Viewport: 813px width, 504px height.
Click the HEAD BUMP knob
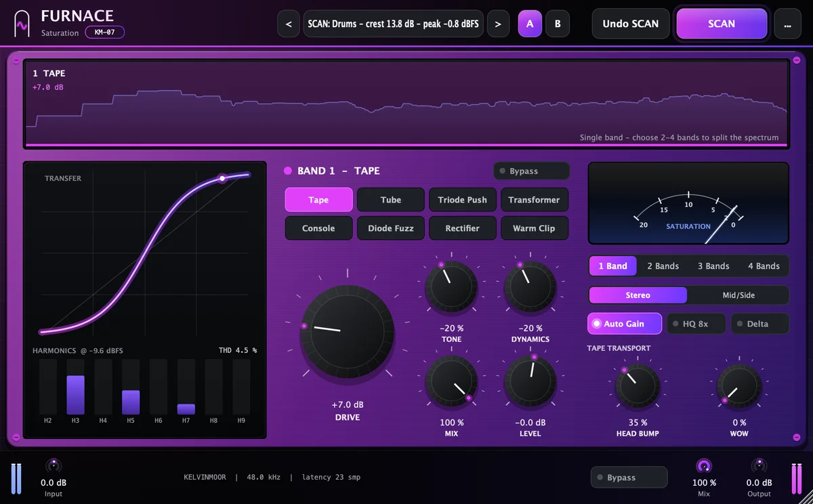coord(638,386)
